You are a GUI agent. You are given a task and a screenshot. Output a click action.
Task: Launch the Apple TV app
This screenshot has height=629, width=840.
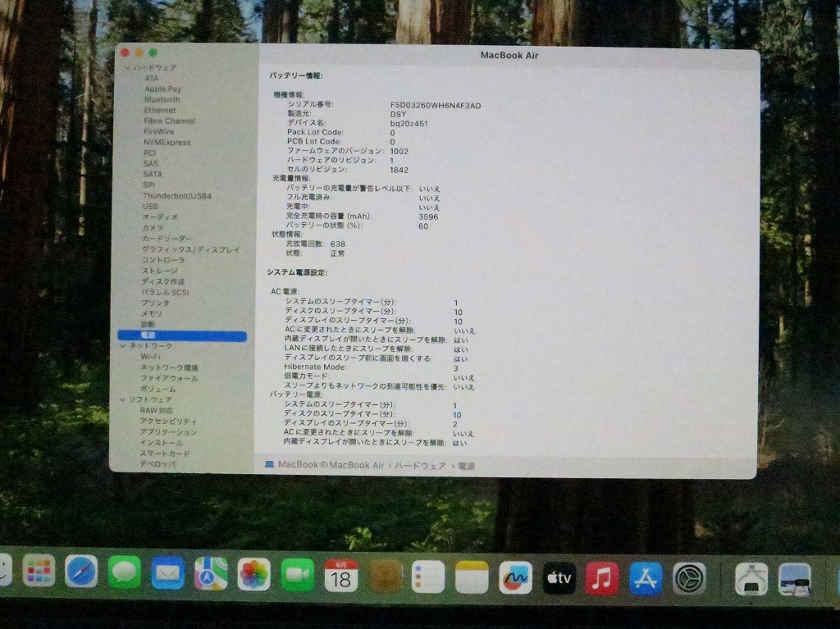[x=559, y=578]
